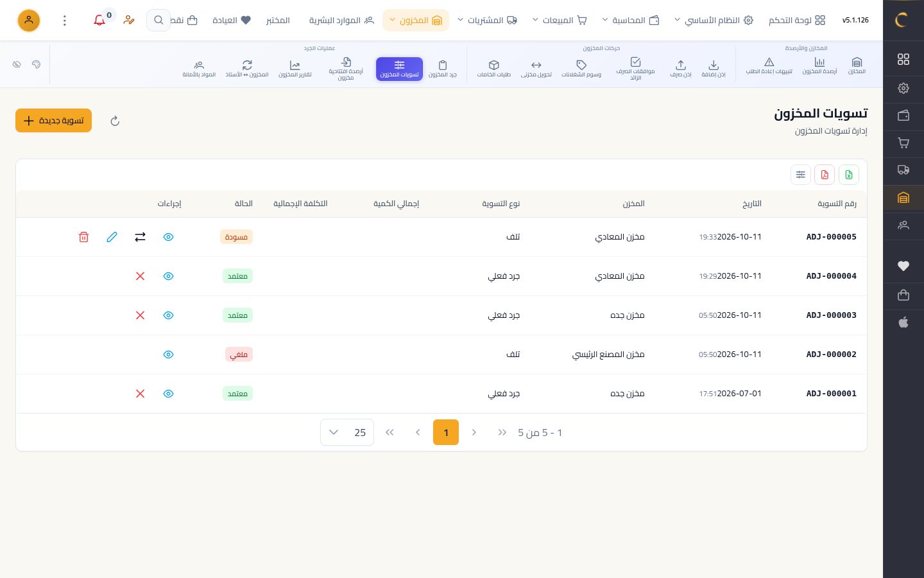Viewport: 924px width, 578px height.
Task: Edit draft adjustment ADJ-000005
Action: pyautogui.click(x=112, y=237)
